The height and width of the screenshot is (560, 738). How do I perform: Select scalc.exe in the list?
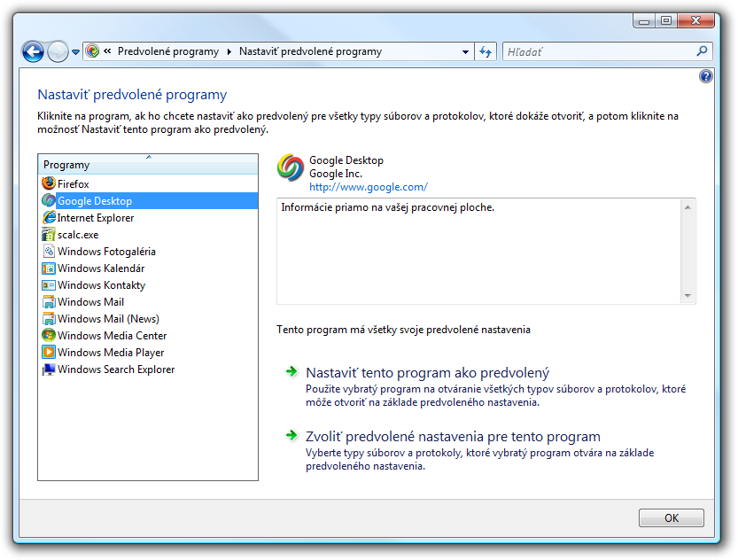148,234
